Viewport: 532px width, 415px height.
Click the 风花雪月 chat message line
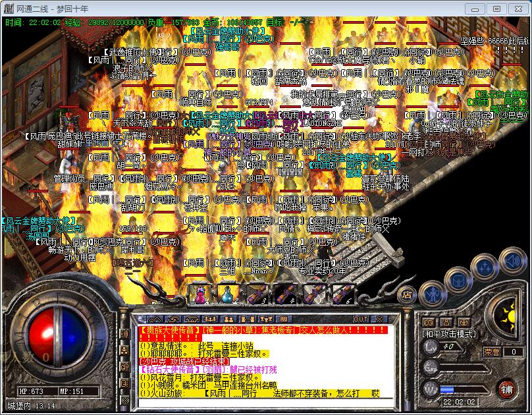click(x=200, y=377)
